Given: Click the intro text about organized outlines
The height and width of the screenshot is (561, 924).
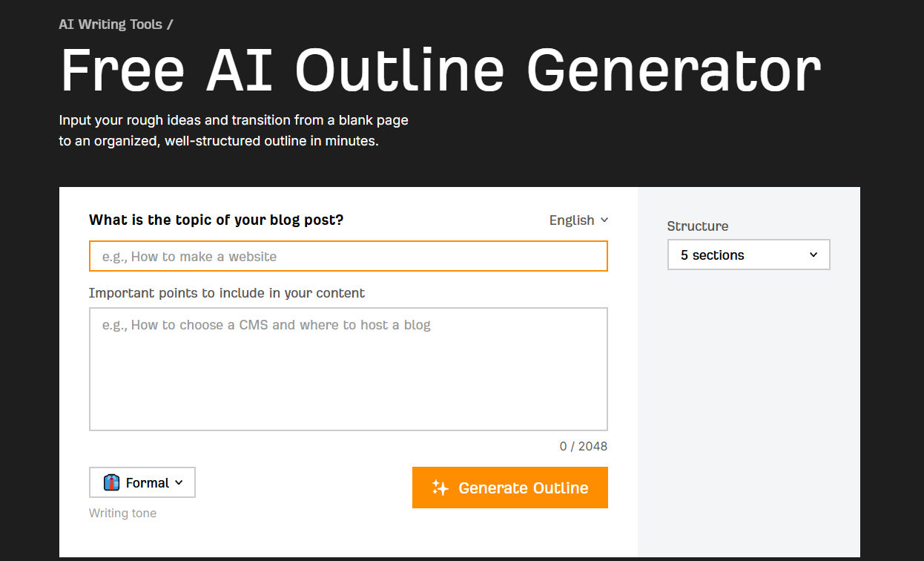Looking at the screenshot, I should click(233, 130).
